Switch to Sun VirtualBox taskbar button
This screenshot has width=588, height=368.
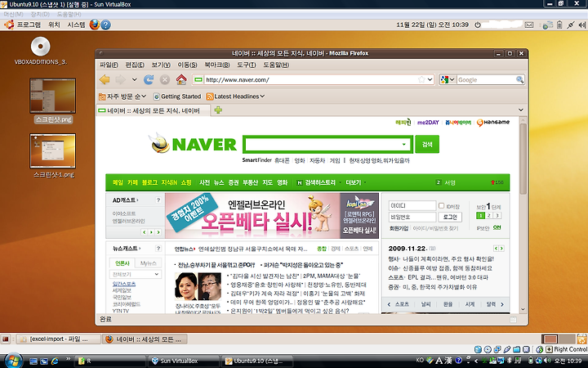click(183, 361)
